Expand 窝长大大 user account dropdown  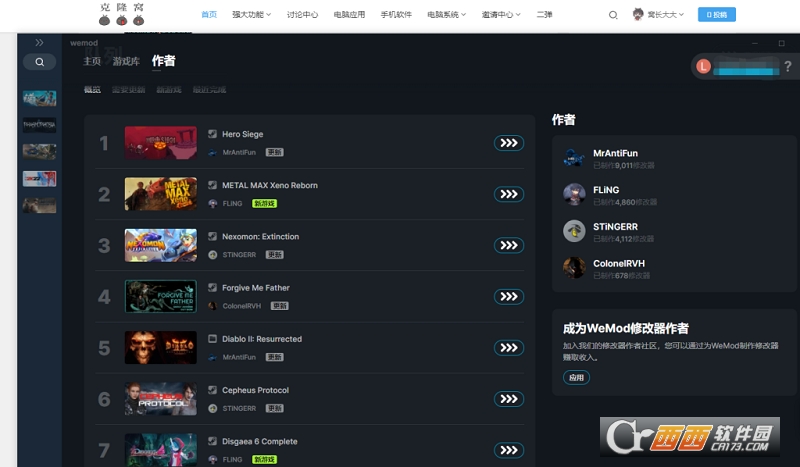(658, 14)
